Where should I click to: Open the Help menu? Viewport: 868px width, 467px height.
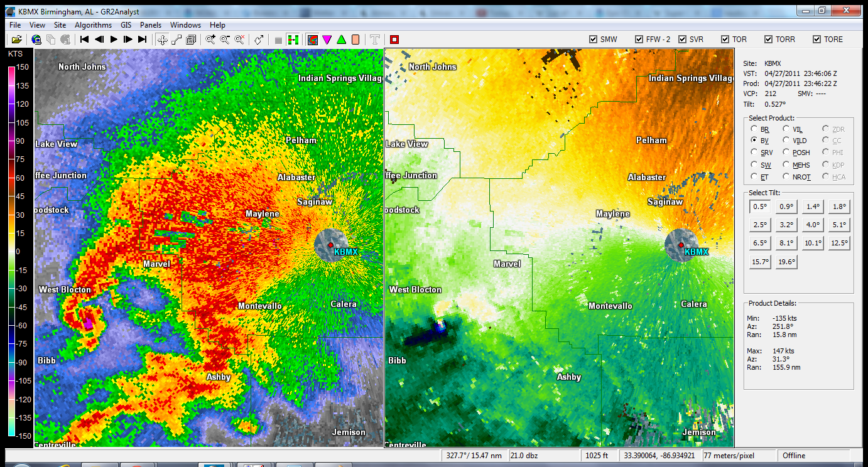pos(217,25)
